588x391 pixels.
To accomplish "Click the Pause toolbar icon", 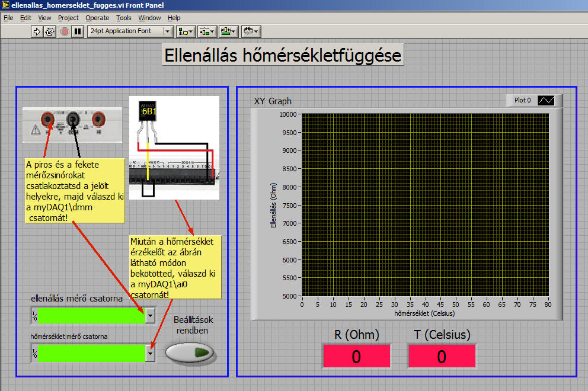I will [78, 31].
